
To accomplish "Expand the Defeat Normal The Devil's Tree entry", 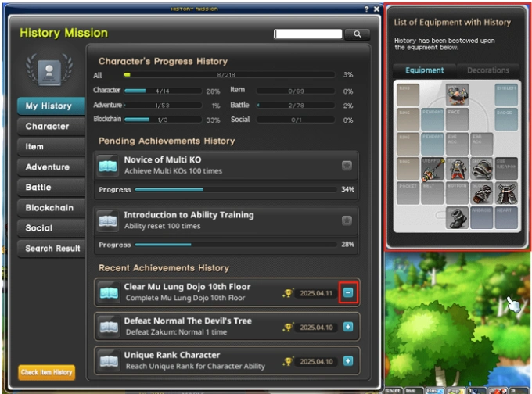I will click(348, 327).
